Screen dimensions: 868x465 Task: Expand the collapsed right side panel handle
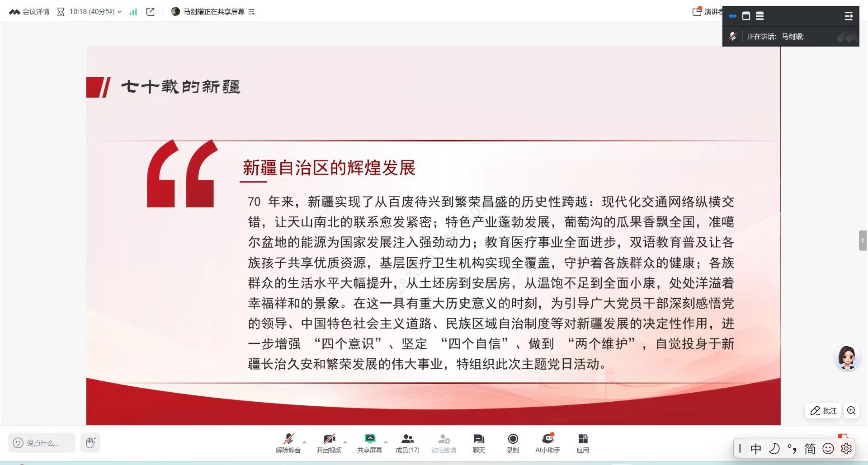tap(863, 240)
